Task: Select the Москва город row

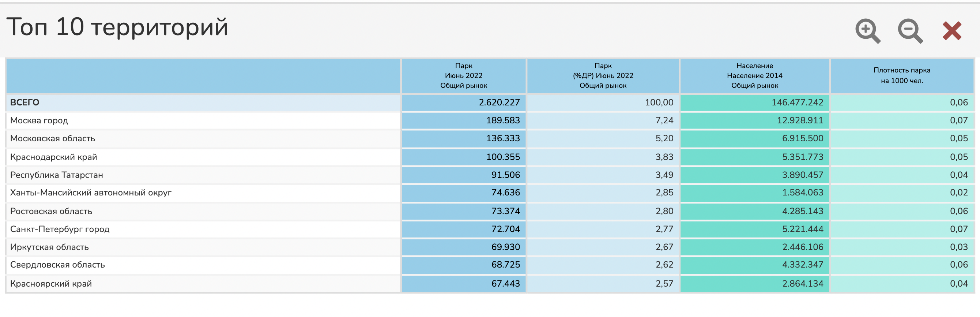Action: [x=39, y=120]
